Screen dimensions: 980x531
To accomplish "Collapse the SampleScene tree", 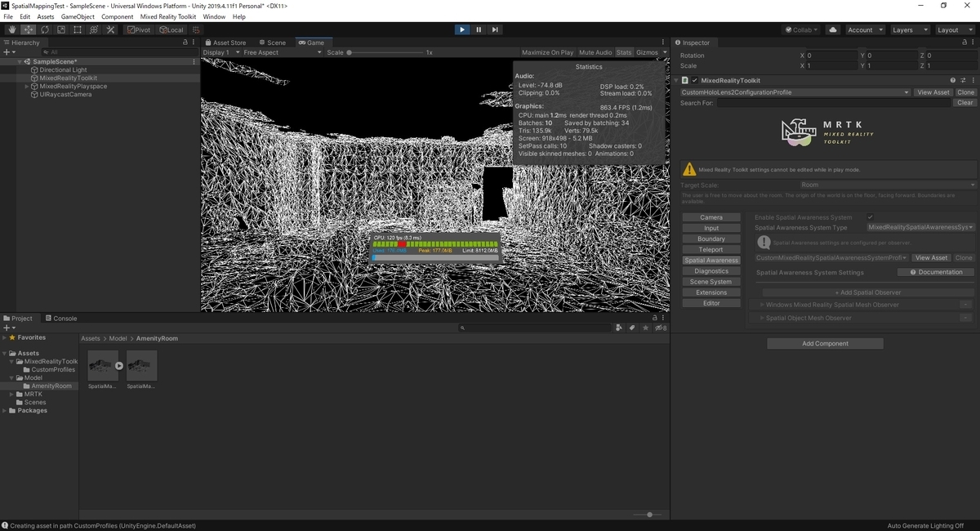I will 19,61.
